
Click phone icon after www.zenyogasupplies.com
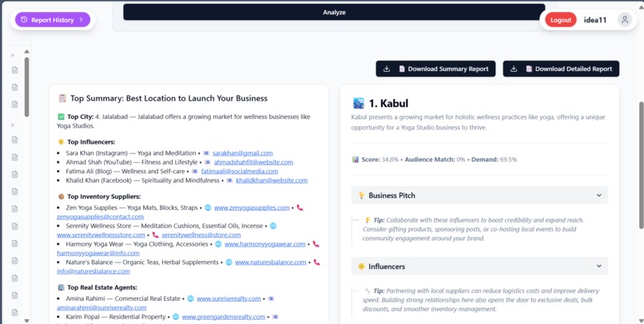[x=300, y=207]
